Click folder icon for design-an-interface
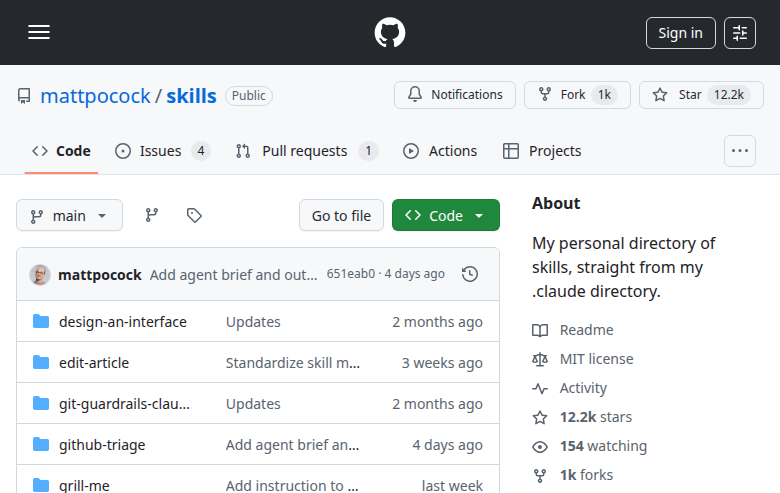 41,321
